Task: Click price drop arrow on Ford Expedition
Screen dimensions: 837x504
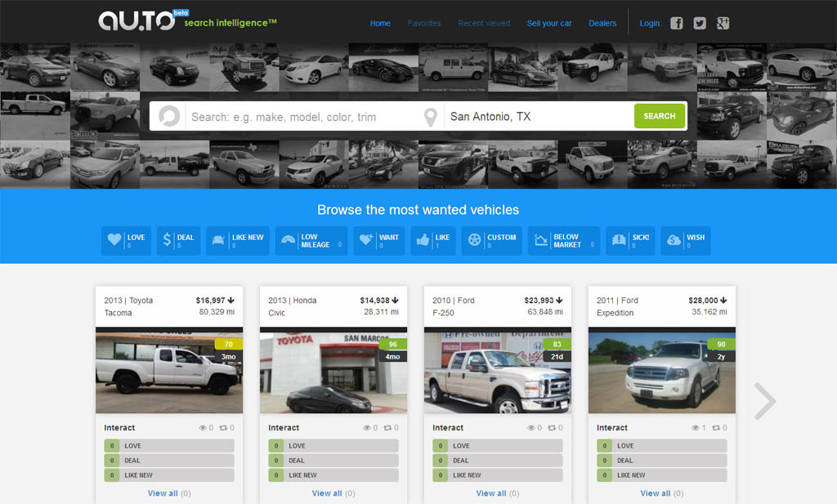Action: [723, 301]
